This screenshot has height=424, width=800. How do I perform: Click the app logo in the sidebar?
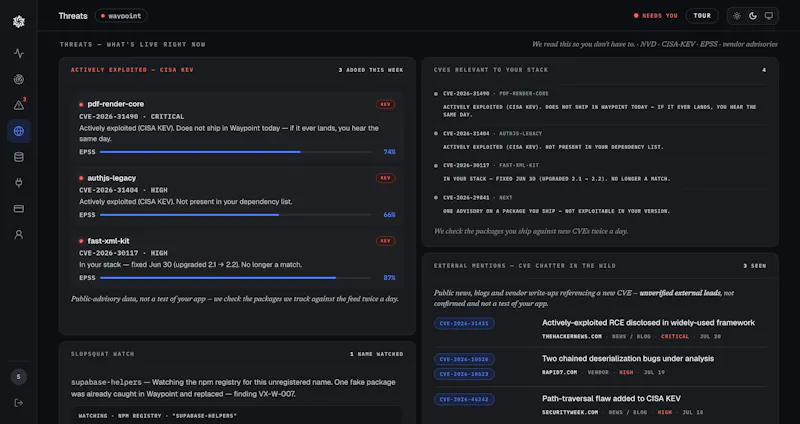[19, 21]
